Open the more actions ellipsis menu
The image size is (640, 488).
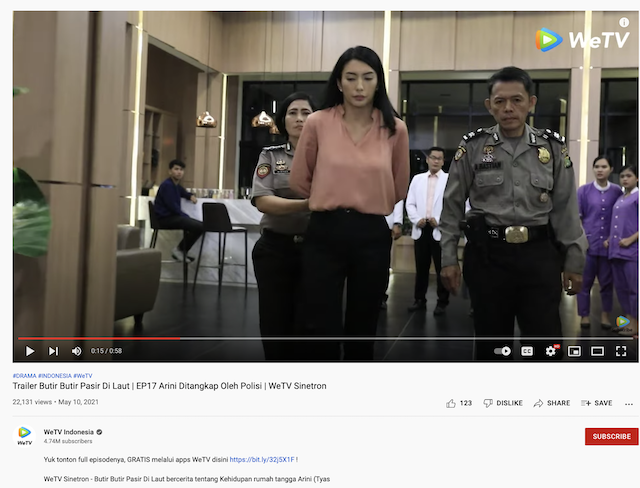click(x=629, y=404)
